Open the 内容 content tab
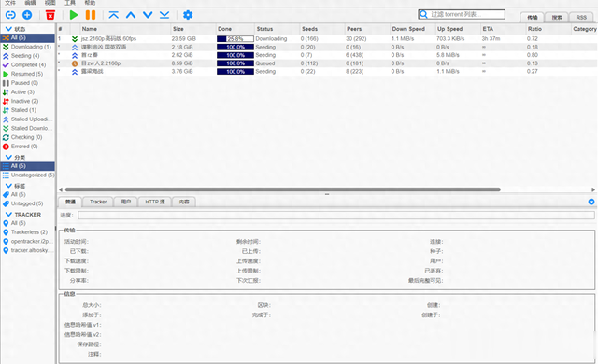 pos(184,202)
